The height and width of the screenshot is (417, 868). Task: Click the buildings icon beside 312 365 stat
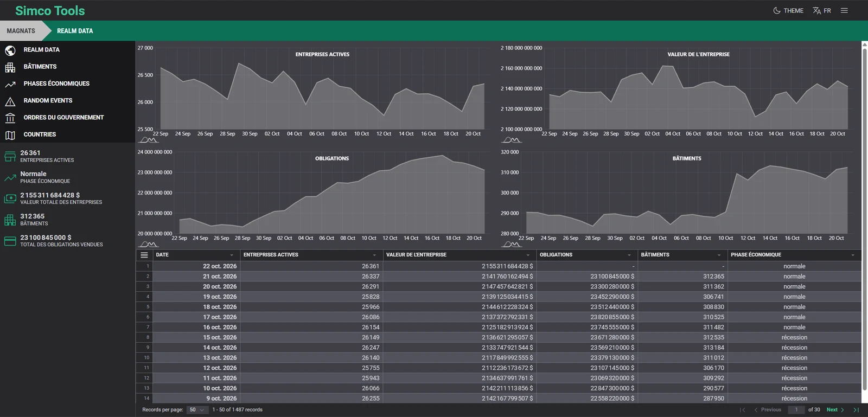(10, 220)
